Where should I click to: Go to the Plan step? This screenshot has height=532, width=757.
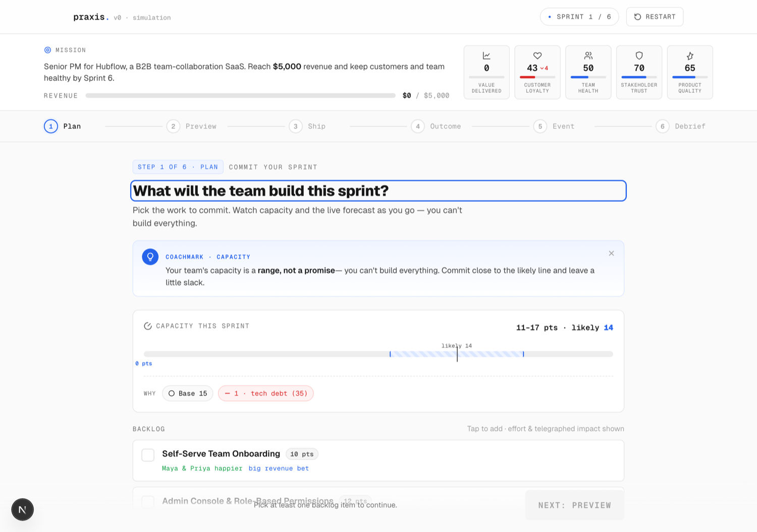tap(63, 126)
